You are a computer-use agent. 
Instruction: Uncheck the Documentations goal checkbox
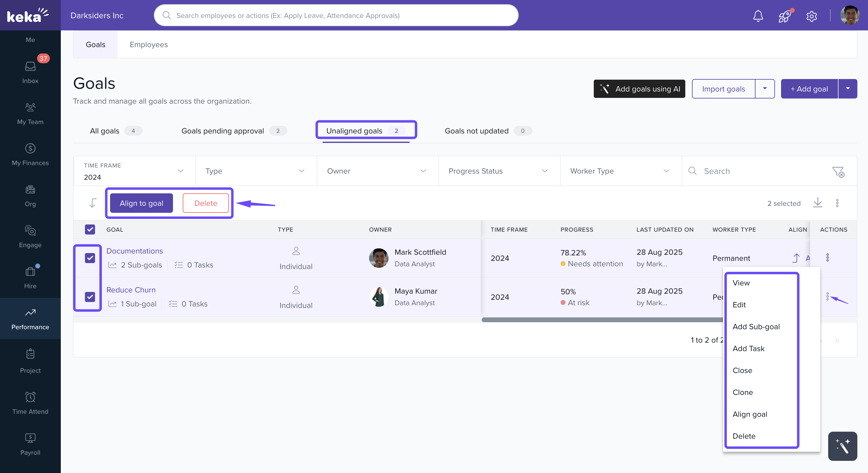tap(90, 258)
